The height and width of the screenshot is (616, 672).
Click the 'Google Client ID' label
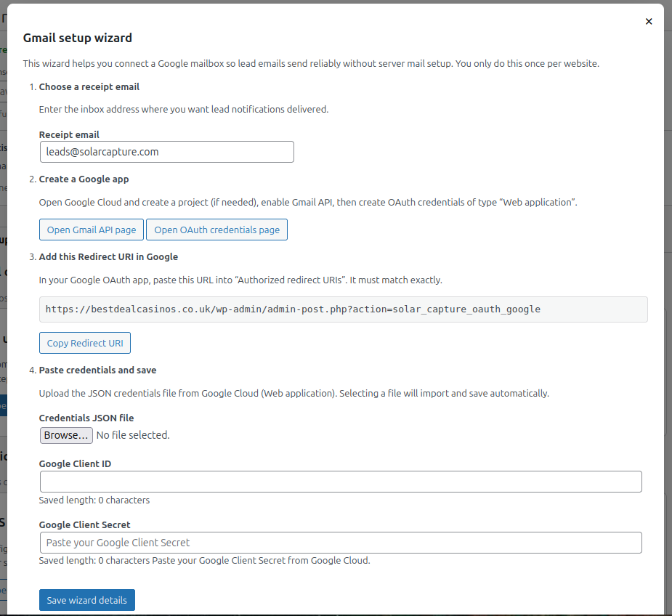(75, 464)
